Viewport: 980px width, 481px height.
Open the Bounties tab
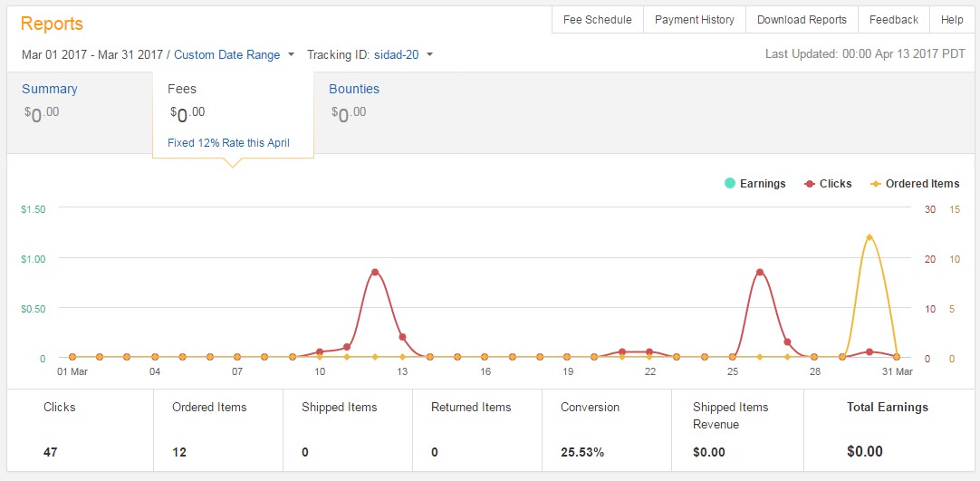coord(354,89)
